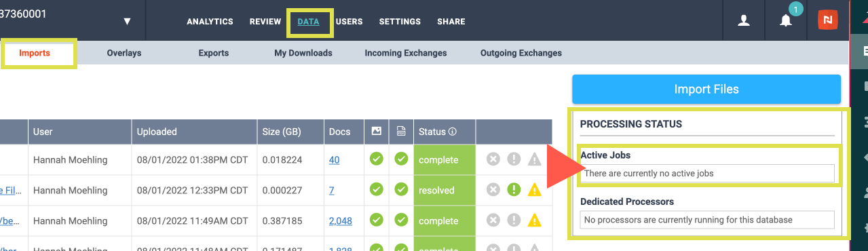Open the 7 docs link
The width and height of the screenshot is (868, 251).
[x=331, y=191]
